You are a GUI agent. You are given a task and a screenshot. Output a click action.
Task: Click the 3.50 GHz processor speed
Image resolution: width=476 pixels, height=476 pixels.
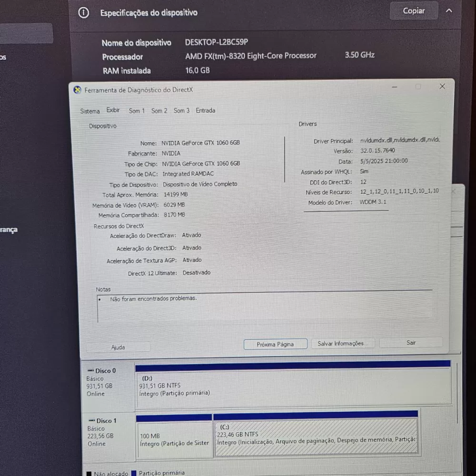point(359,55)
